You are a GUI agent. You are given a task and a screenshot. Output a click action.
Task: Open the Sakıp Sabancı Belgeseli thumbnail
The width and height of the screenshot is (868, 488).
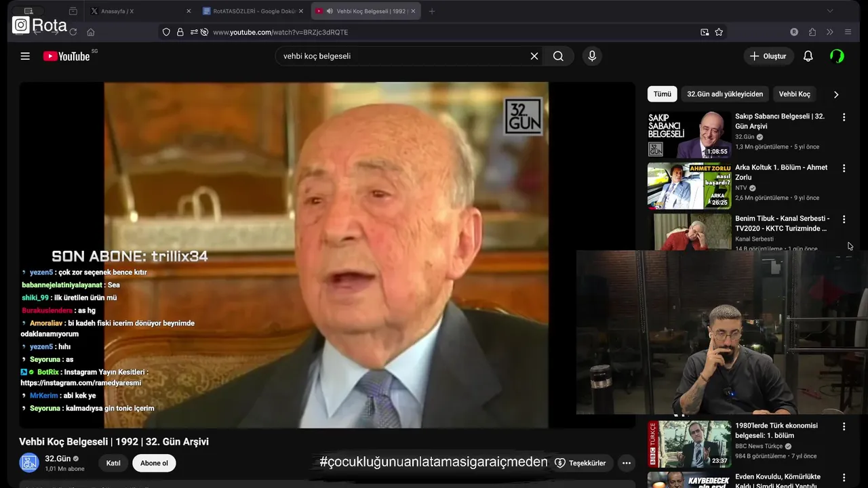pyautogui.click(x=689, y=135)
